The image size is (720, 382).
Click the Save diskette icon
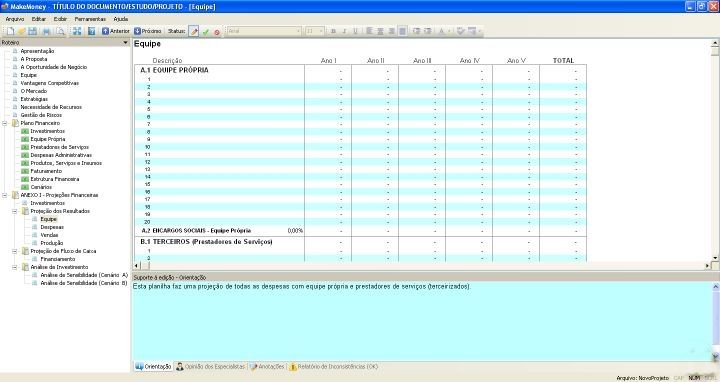pos(32,31)
